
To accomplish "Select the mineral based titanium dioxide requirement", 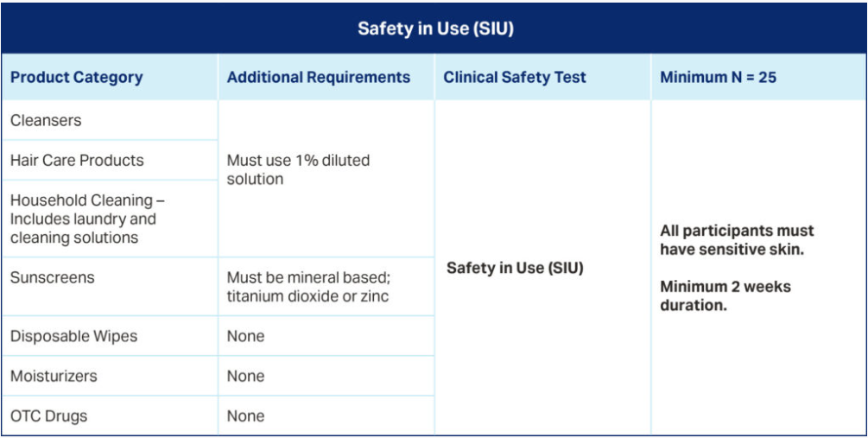I will click(x=309, y=287).
